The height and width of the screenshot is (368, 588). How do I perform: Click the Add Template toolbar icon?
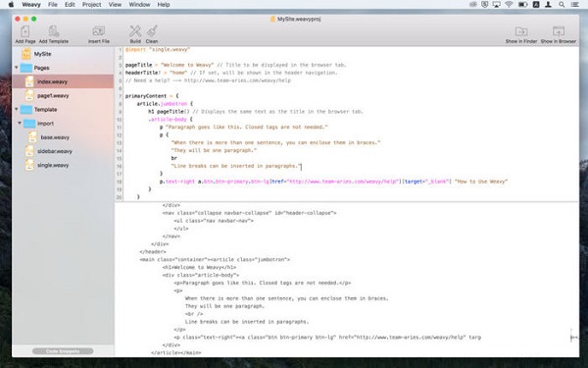pos(54,31)
